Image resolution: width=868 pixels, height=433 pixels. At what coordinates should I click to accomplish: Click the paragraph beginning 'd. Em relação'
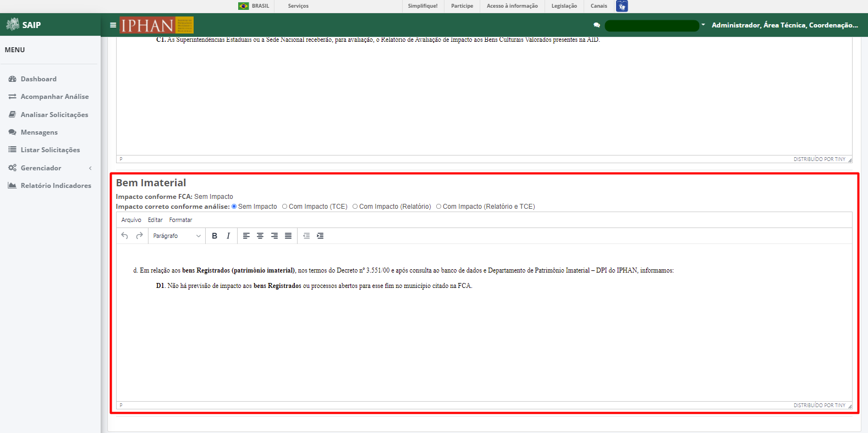coord(403,270)
